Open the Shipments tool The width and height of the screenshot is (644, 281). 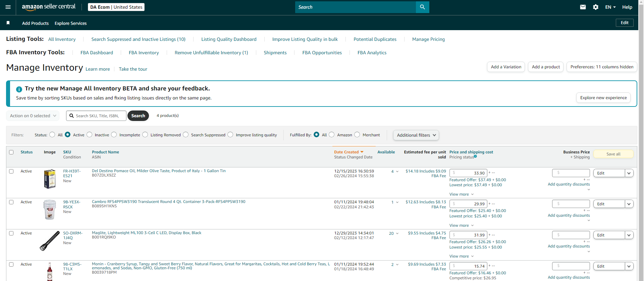click(275, 53)
